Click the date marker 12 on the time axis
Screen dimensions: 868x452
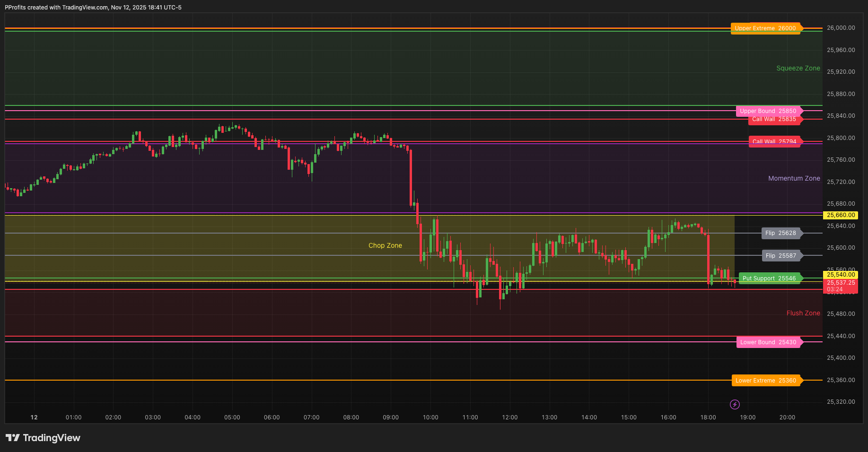click(x=34, y=417)
